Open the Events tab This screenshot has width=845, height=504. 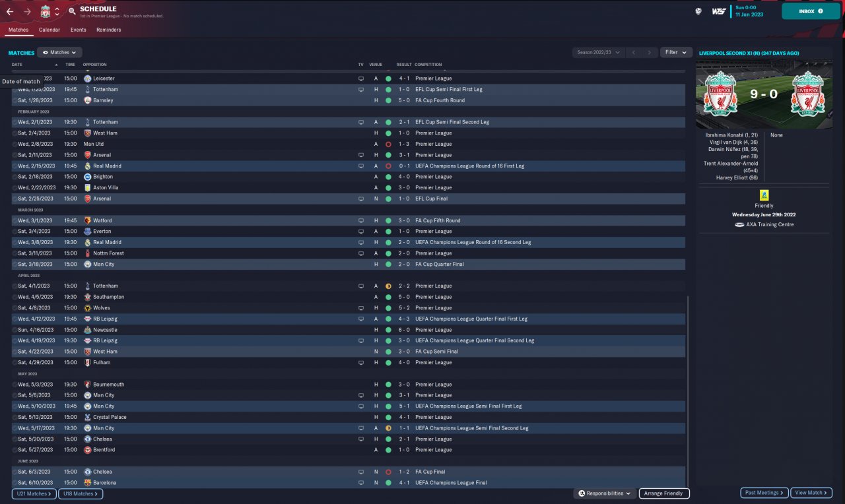pyautogui.click(x=79, y=30)
